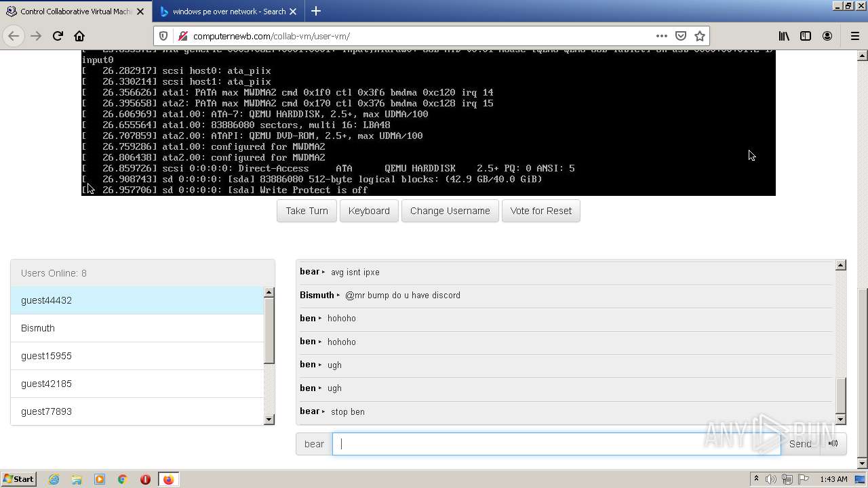Open media player taskbar icon
The height and width of the screenshot is (488, 868).
(100, 479)
